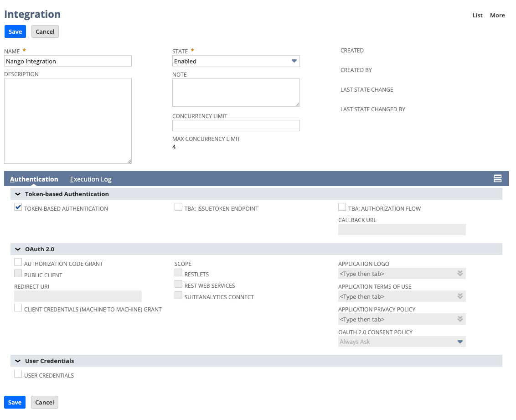Check REST Web Services scope box

click(x=178, y=284)
